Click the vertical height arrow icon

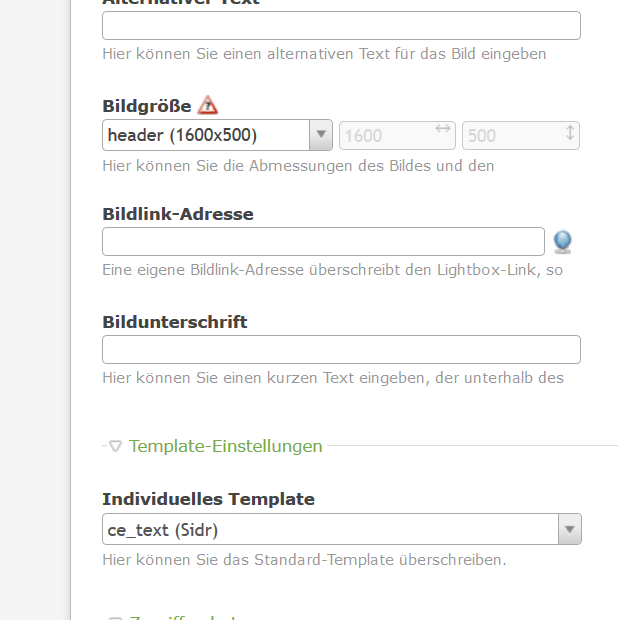click(570, 133)
